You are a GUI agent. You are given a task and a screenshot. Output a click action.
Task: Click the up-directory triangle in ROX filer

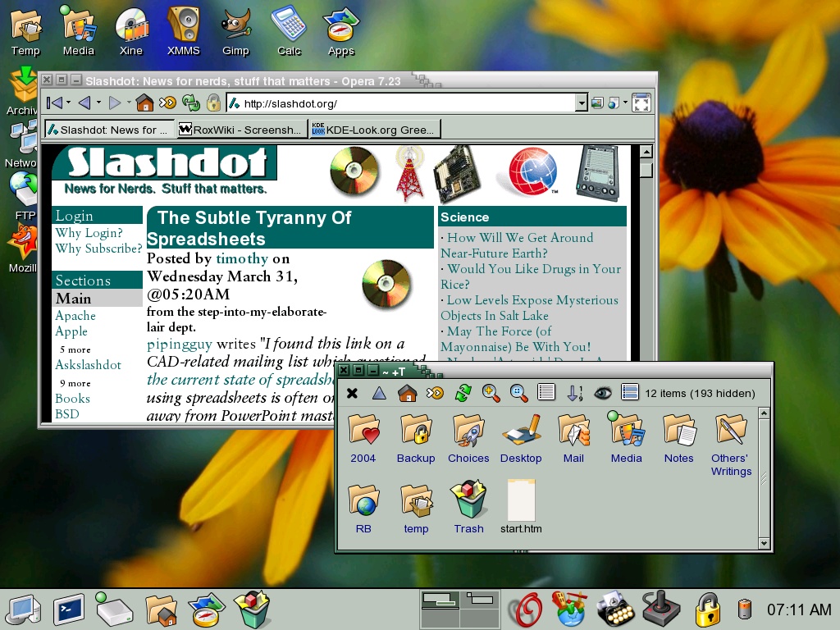point(379,394)
